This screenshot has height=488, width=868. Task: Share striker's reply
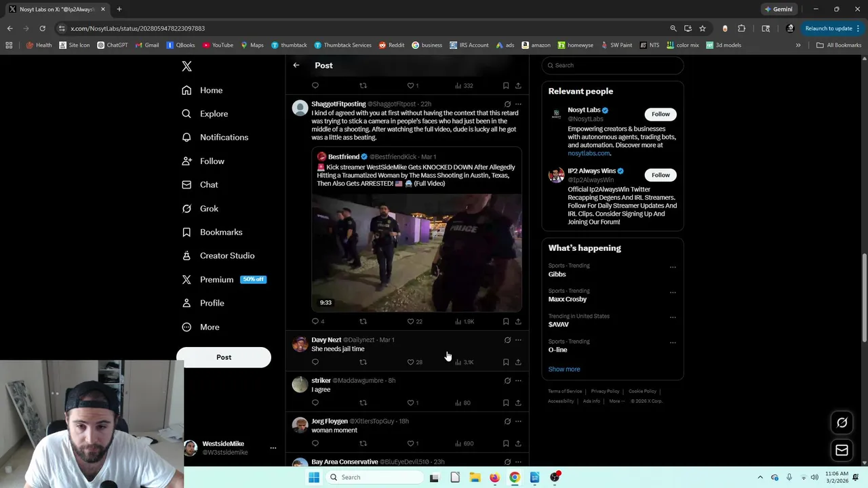tap(518, 403)
